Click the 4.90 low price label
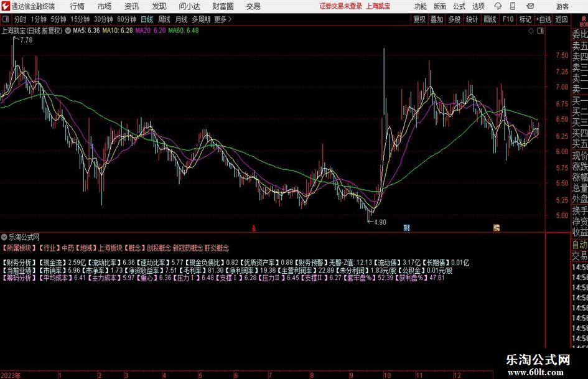588x379 pixels. (380, 222)
